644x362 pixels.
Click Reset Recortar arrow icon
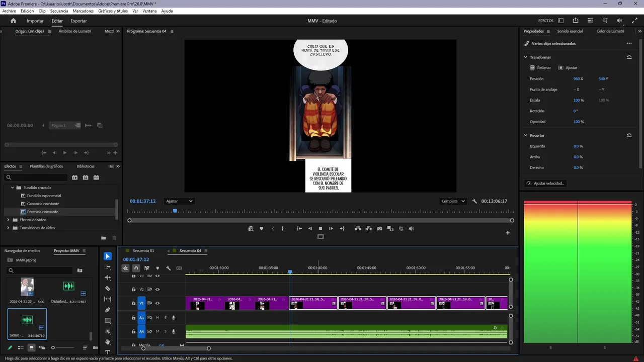pyautogui.click(x=629, y=135)
